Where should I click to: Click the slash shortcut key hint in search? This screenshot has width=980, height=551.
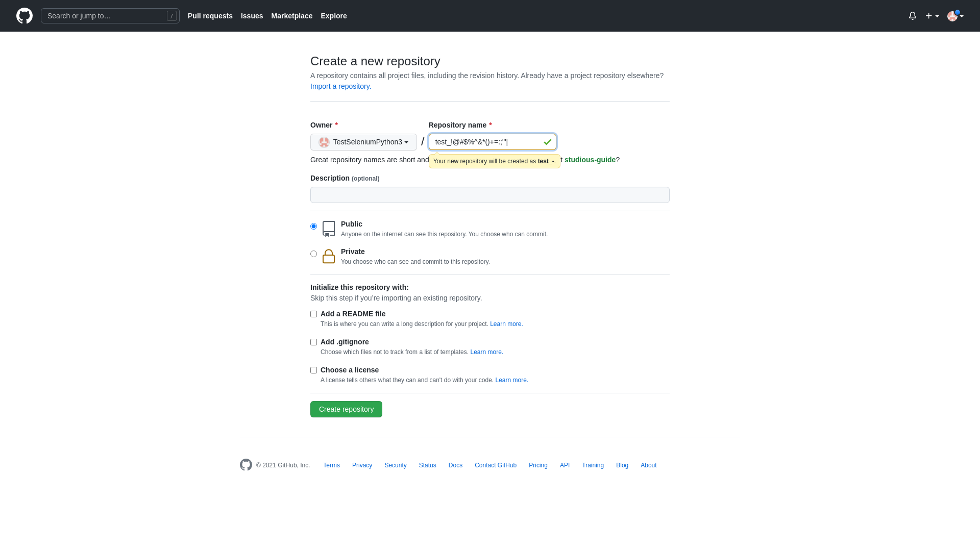pos(171,16)
